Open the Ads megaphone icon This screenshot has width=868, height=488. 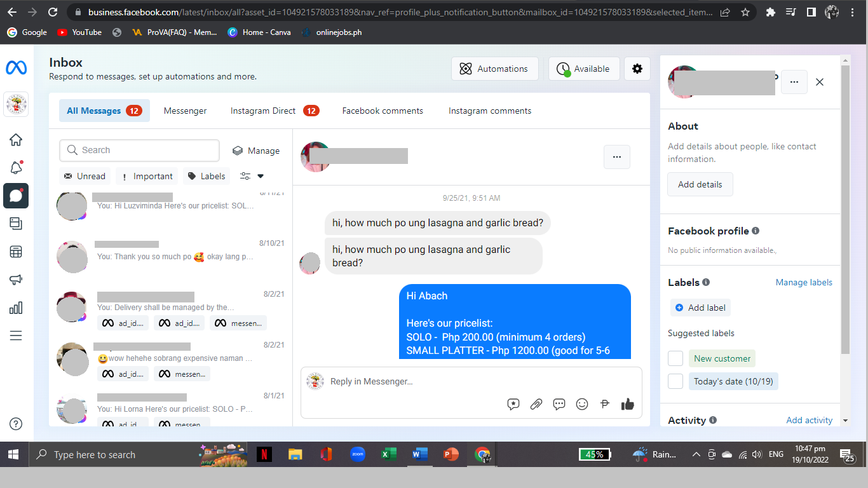[x=16, y=280]
